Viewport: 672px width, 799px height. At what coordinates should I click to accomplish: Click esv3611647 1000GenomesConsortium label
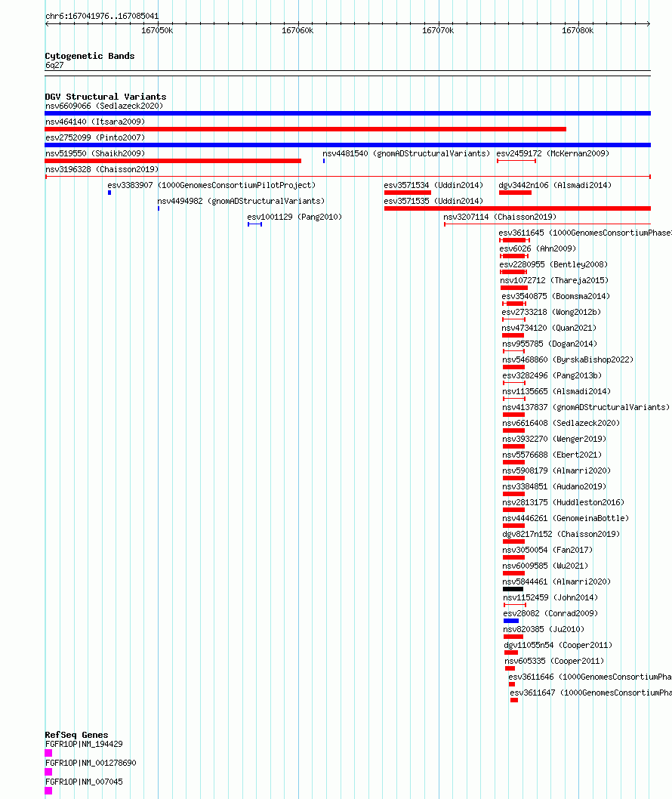pyautogui.click(x=590, y=692)
